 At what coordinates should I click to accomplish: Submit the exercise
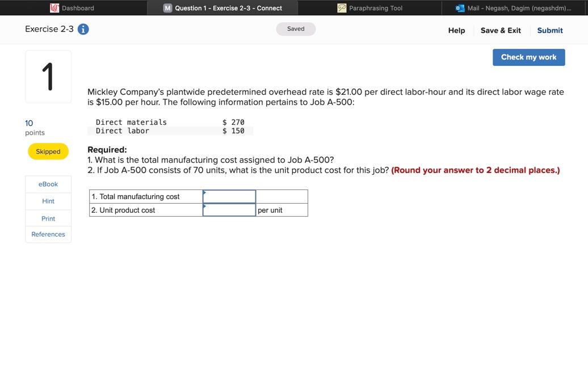click(x=549, y=30)
